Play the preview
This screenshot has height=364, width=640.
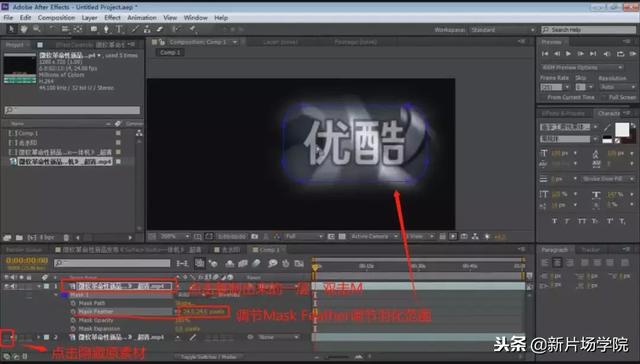(568, 54)
